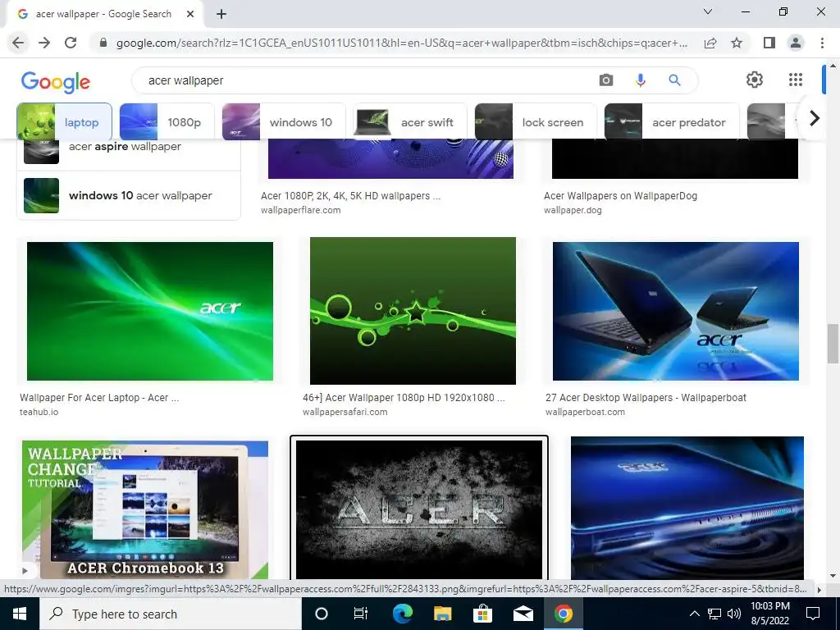Image resolution: width=840 pixels, height=630 pixels.
Task: Open the green star wave wallpaper thumbnail
Action: click(413, 311)
